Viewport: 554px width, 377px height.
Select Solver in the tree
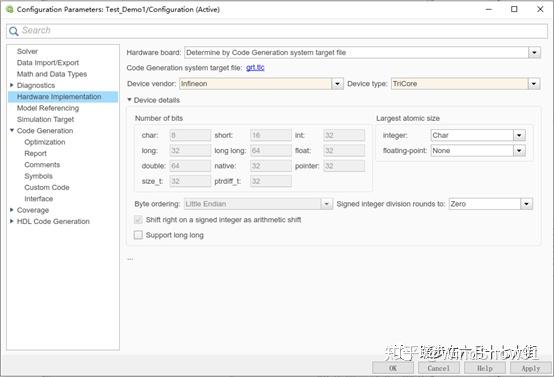(27, 51)
